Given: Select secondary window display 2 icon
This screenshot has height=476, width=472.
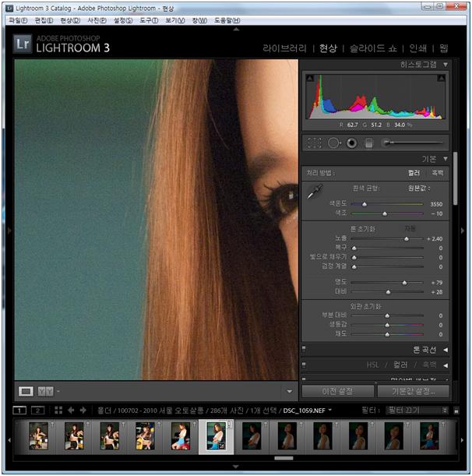Looking at the screenshot, I should tap(37, 411).
